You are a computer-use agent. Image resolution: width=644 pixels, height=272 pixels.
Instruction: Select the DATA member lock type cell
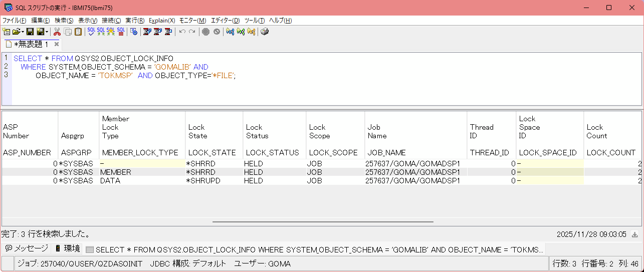[x=142, y=180]
